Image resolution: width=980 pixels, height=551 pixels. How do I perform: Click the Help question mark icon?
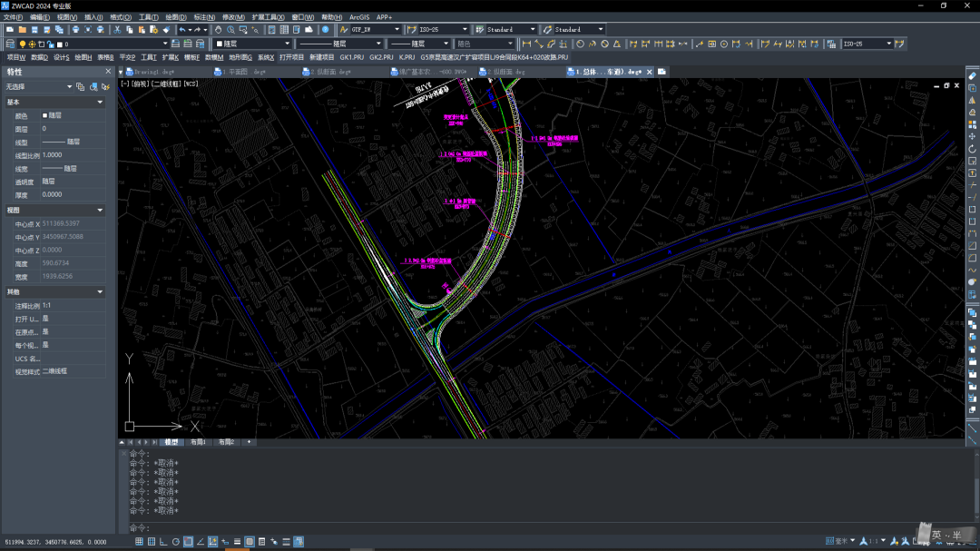[x=325, y=30]
